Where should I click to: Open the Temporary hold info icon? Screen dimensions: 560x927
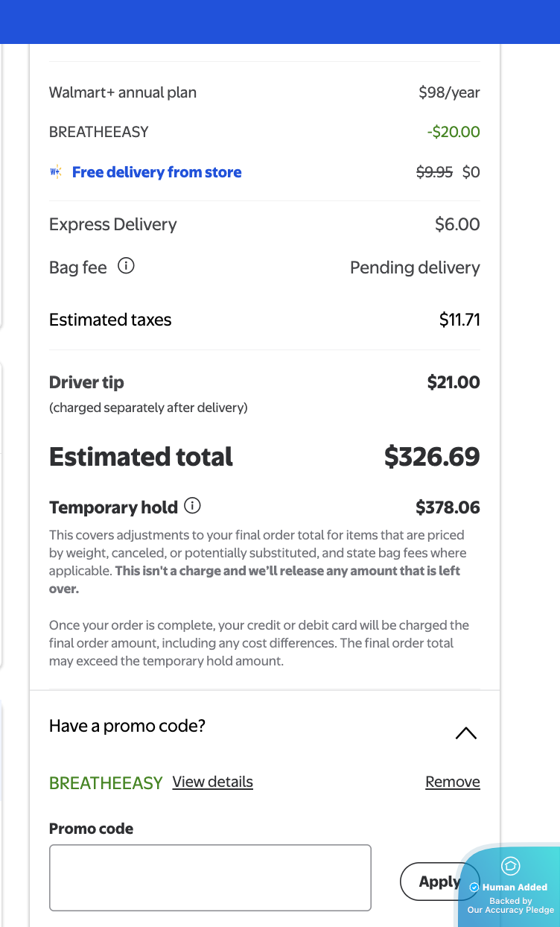click(192, 506)
